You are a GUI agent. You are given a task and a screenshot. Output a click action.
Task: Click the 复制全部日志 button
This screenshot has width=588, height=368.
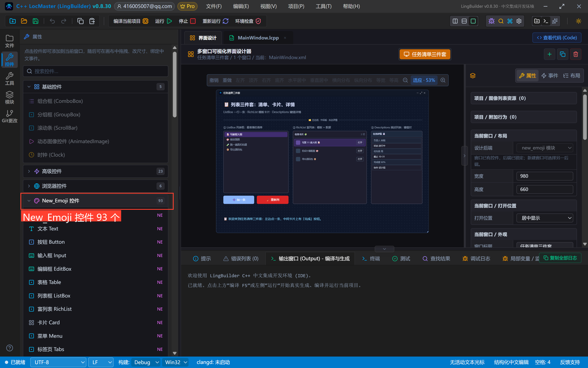point(560,258)
